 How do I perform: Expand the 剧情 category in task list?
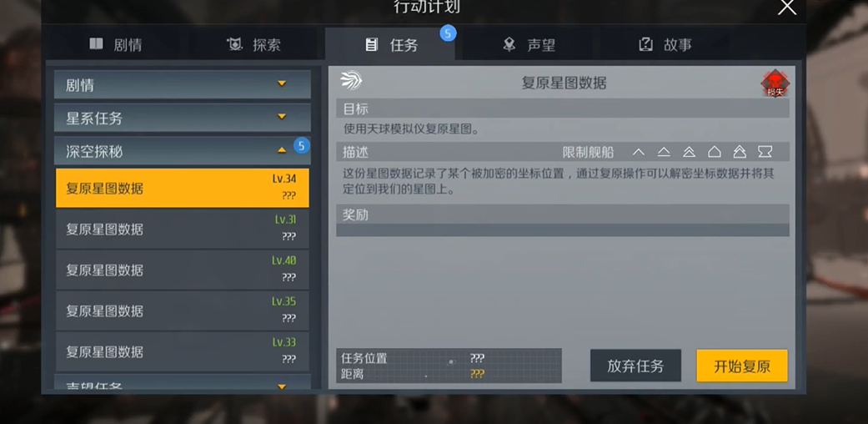[182, 85]
